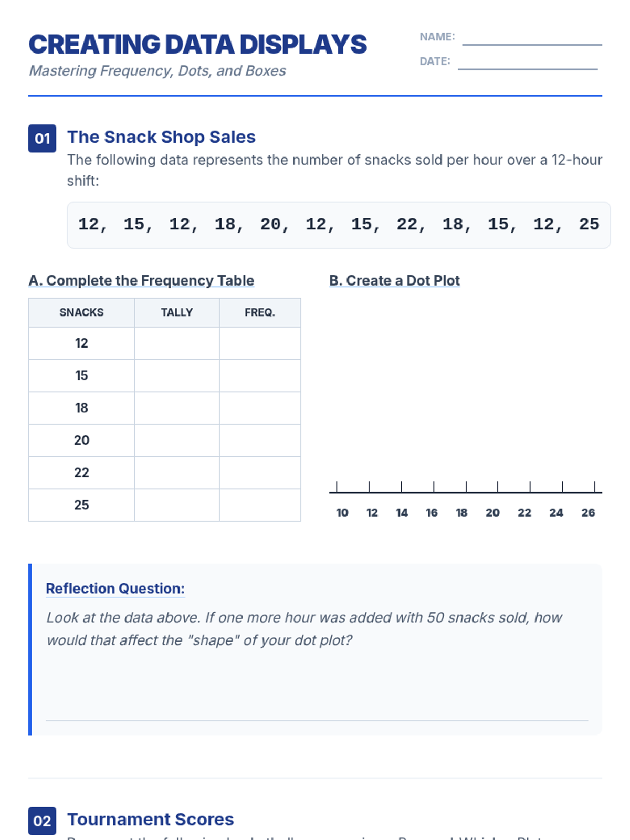Click the 01 section number badge

42,139
